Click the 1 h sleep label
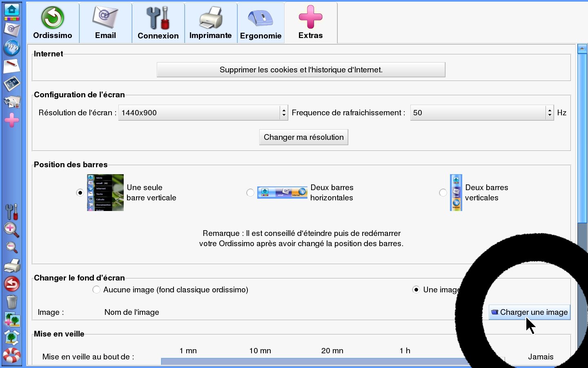The height and width of the screenshot is (368, 588). tap(405, 351)
